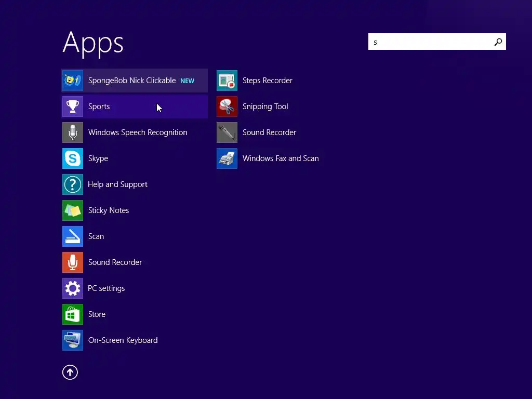Click the "PC settings" label
The image size is (532, 399).
[106, 288]
